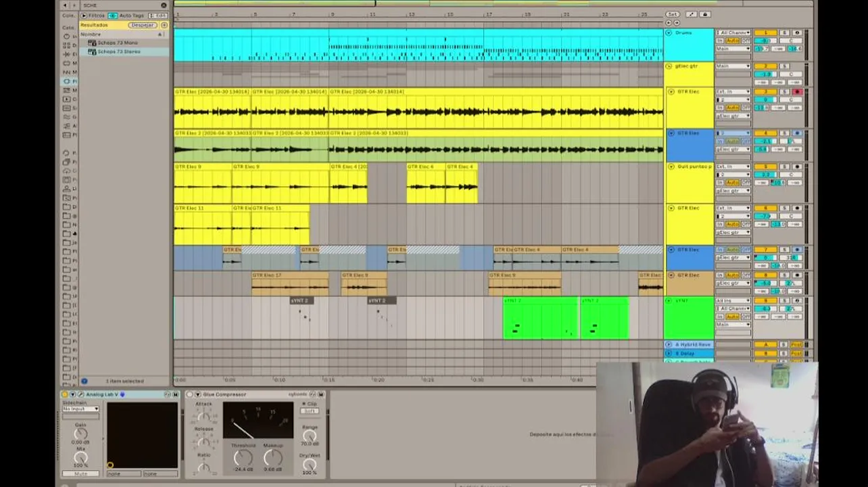This screenshot has height=487, width=868.
Task: Click the Glue Compressor Release knob
Action: click(203, 442)
